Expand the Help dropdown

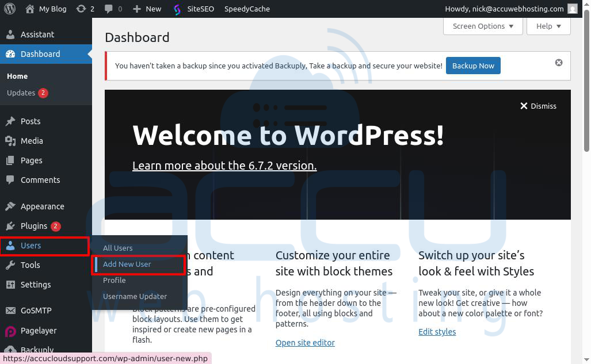(x=548, y=26)
